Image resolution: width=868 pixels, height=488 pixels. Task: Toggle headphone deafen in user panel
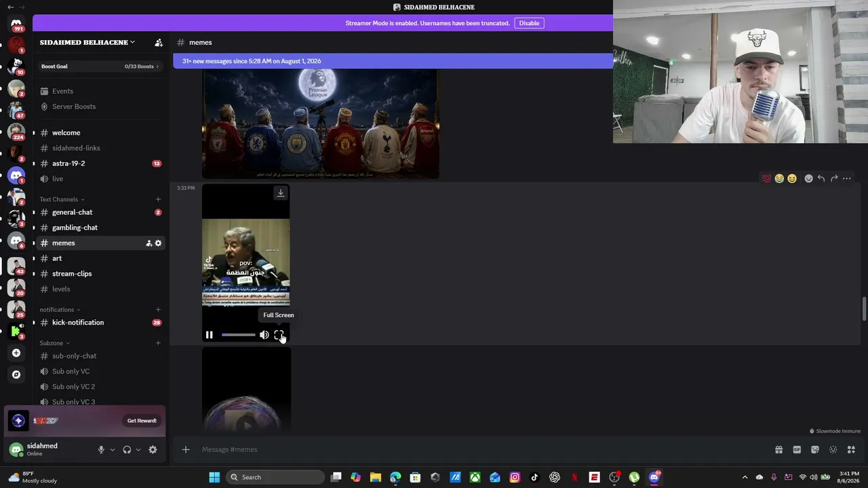[x=127, y=449]
